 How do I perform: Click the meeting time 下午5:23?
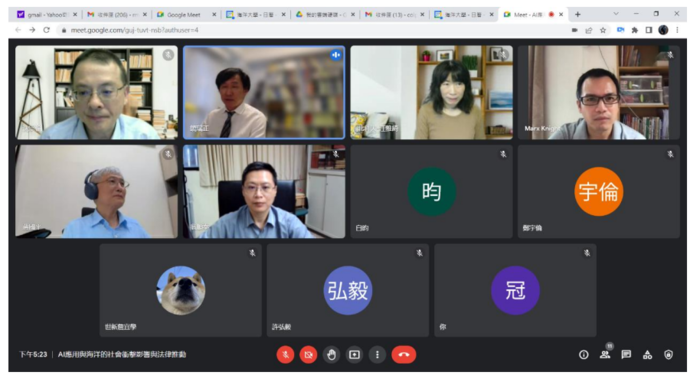33,355
